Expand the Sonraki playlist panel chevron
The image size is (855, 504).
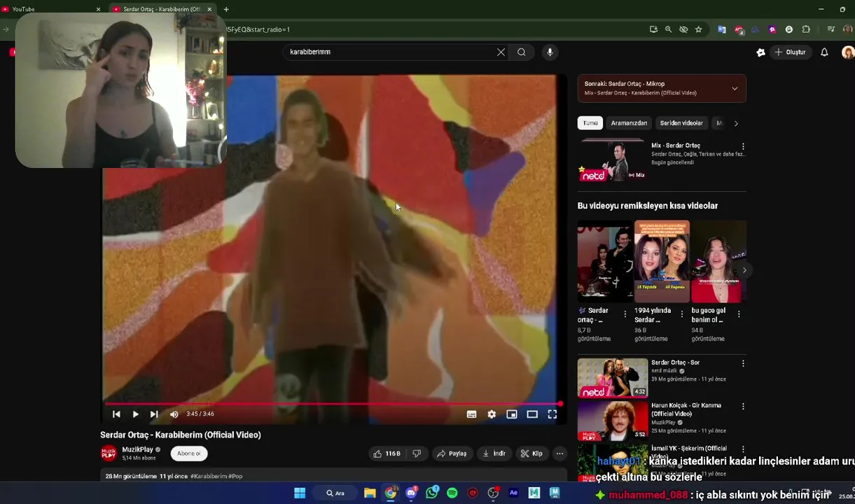coord(735,88)
